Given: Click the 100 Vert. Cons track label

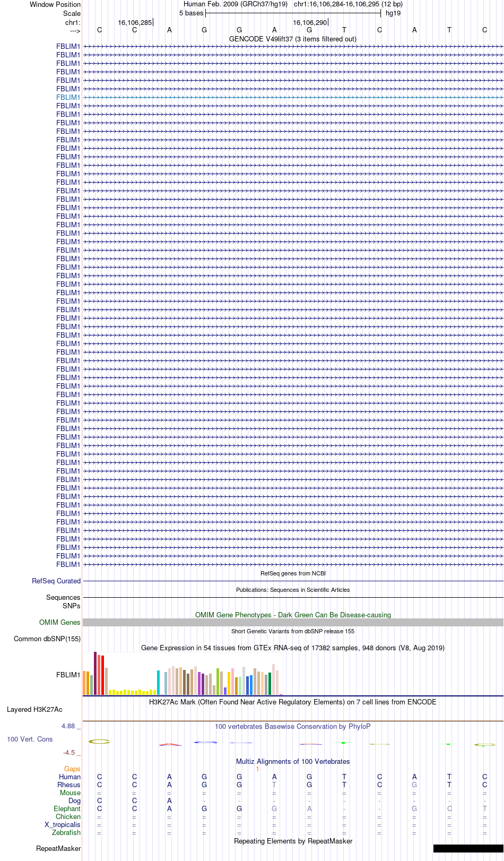Looking at the screenshot, I should tap(30, 739).
